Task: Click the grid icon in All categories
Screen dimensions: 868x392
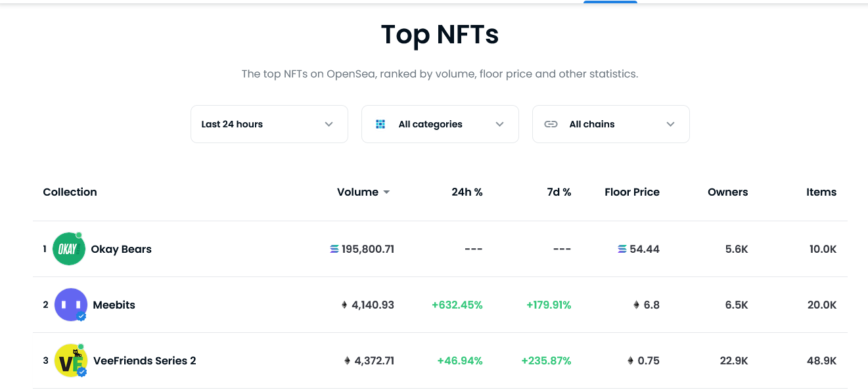Action: click(380, 124)
